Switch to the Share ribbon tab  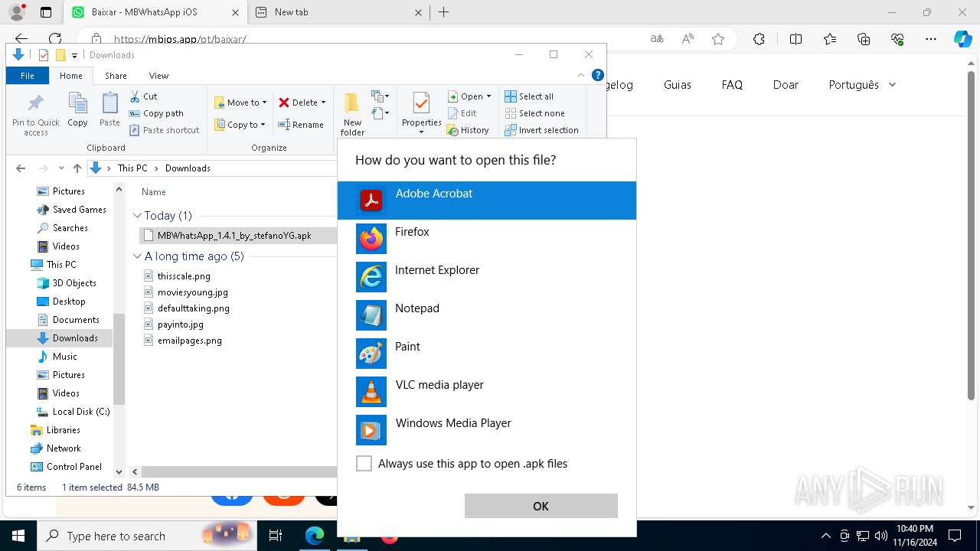click(x=116, y=76)
